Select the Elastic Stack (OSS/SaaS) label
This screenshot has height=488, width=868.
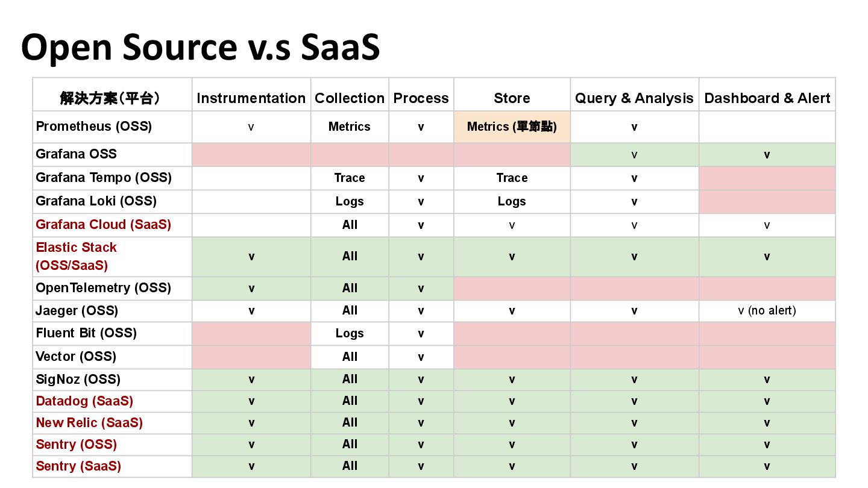[x=77, y=256]
